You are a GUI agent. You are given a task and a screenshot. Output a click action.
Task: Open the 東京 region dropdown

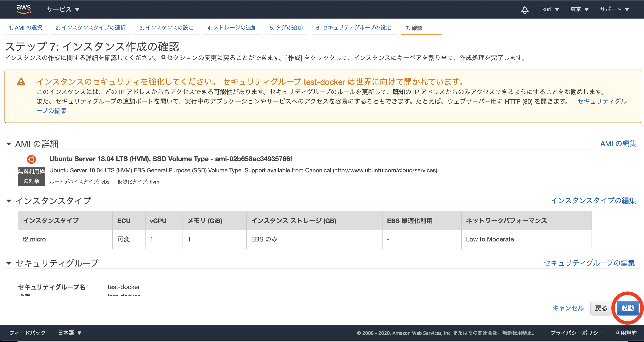coord(579,9)
